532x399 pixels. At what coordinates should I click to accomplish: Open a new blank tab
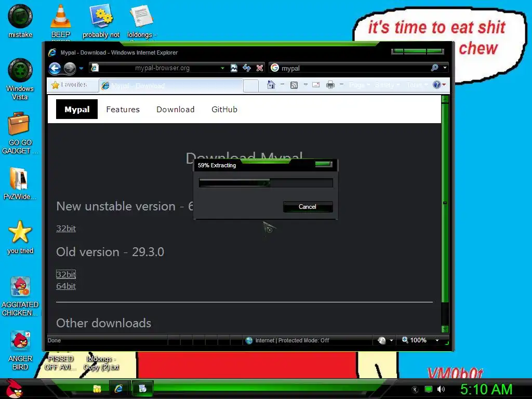[251, 86]
